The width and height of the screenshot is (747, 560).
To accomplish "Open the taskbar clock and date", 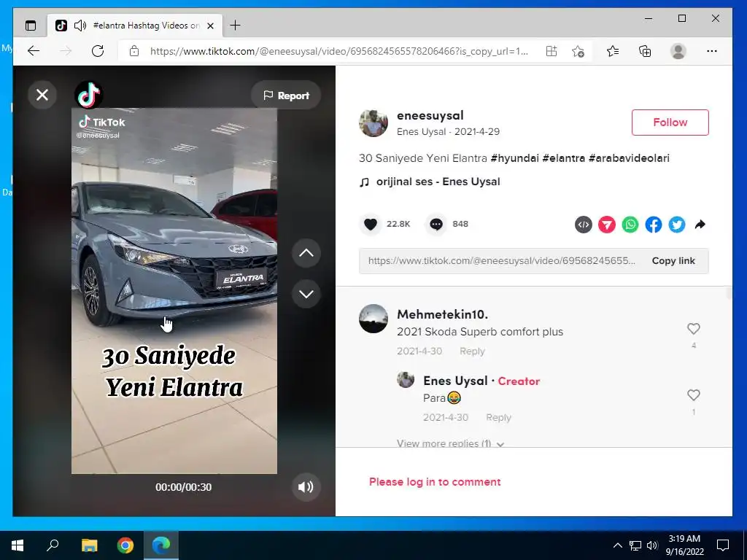I will pos(684,545).
